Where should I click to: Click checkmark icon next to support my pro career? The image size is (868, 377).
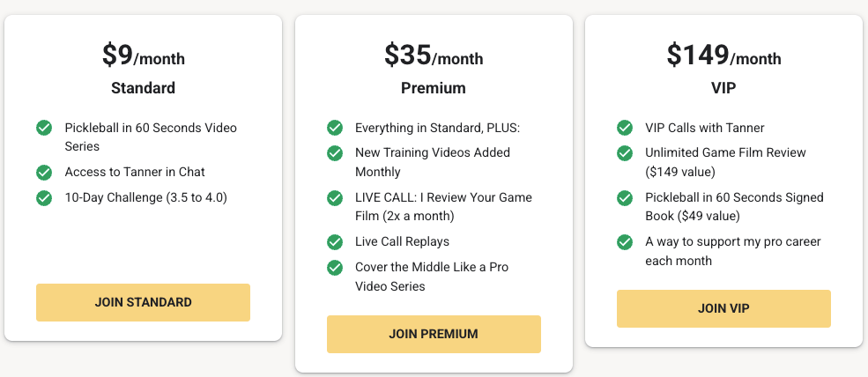tap(625, 242)
